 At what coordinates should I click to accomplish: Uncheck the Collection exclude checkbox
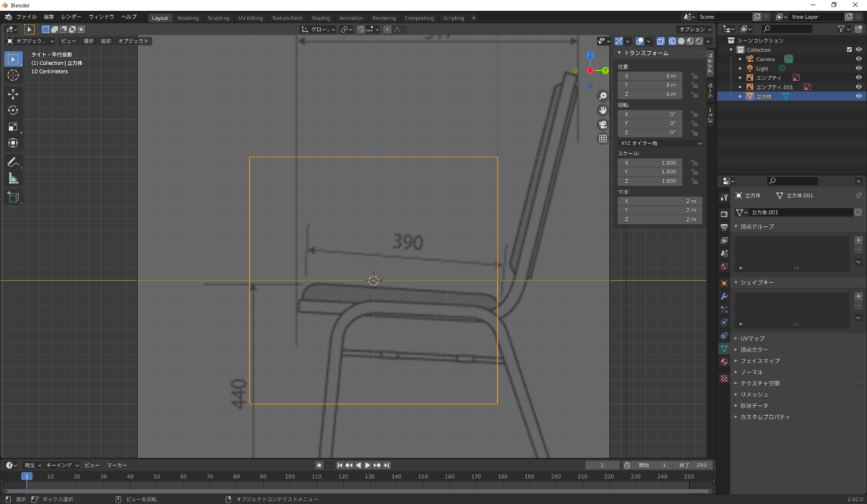point(849,50)
